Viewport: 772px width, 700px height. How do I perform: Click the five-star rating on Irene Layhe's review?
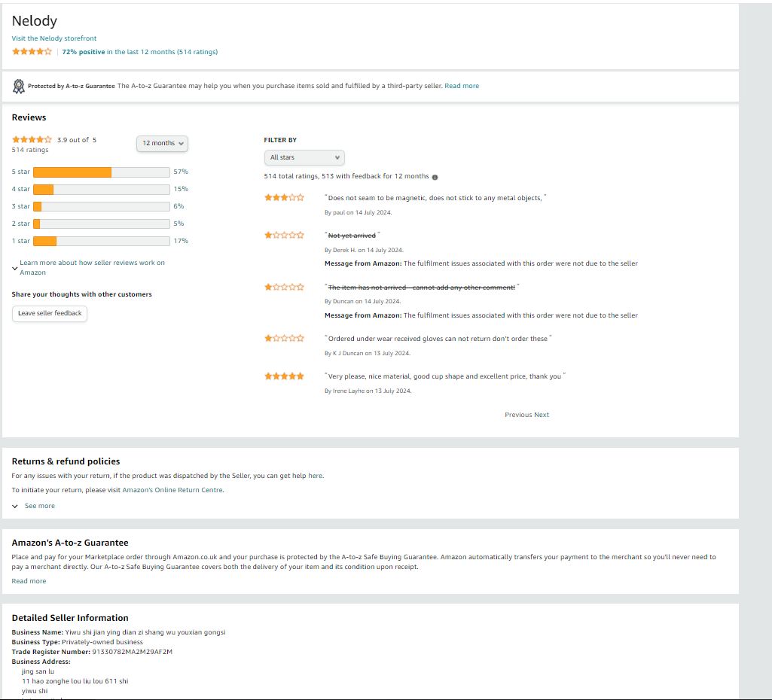[284, 376]
